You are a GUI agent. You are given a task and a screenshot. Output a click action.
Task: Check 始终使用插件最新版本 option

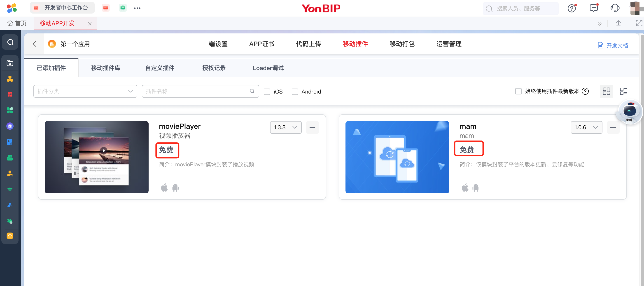(518, 91)
